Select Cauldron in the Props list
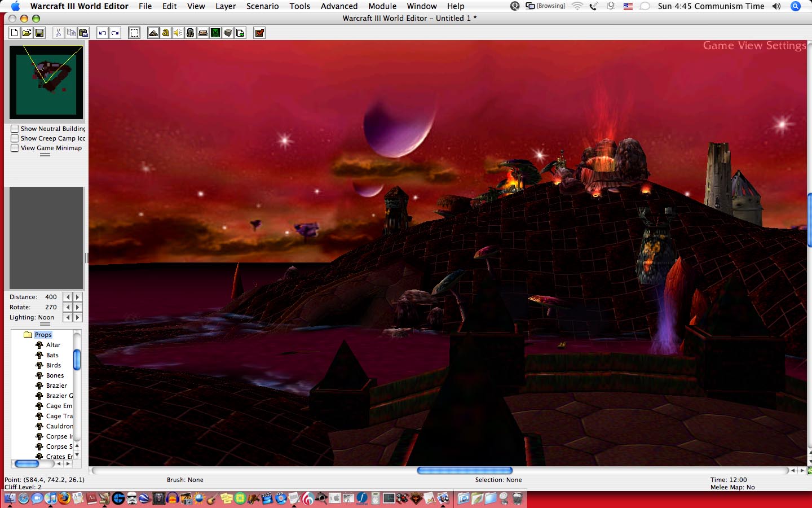The width and height of the screenshot is (812, 508). pyautogui.click(x=59, y=426)
